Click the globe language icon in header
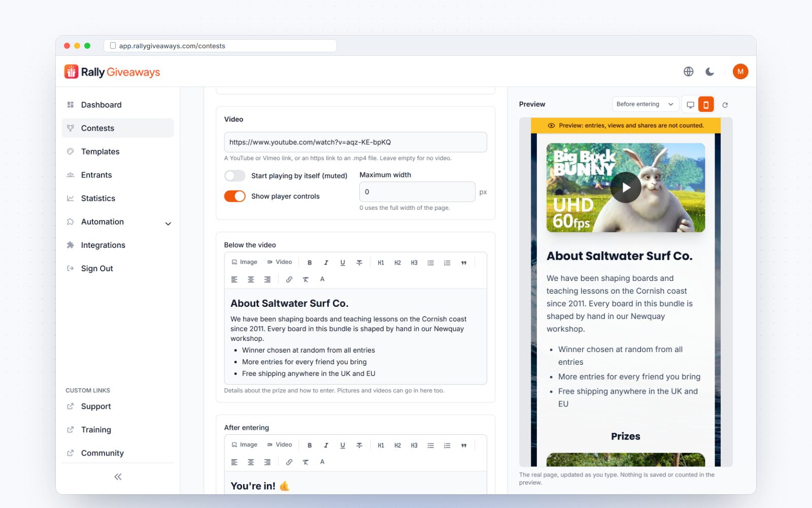This screenshot has width=812, height=508. tap(688, 72)
